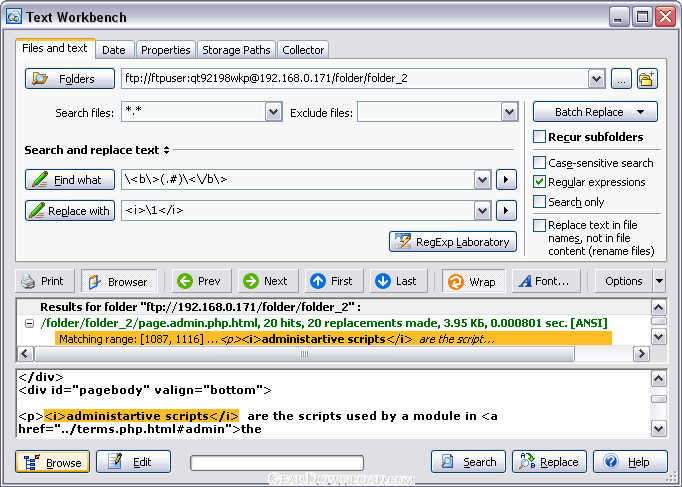
Task: Click into the Replace with text field
Action: 298,211
